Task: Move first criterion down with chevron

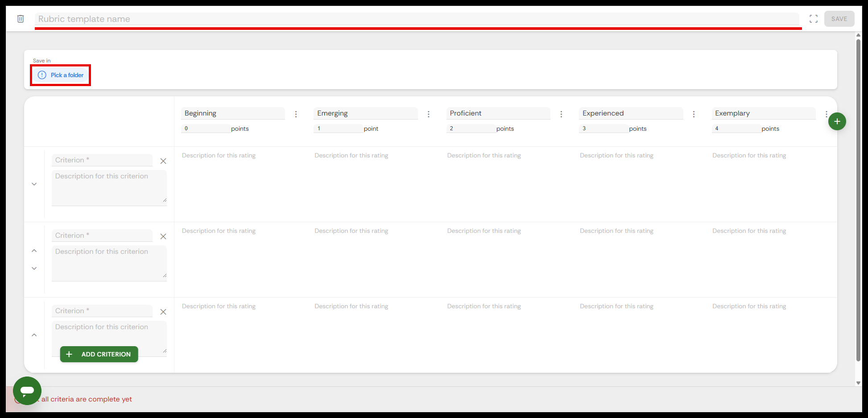Action: coord(34,184)
